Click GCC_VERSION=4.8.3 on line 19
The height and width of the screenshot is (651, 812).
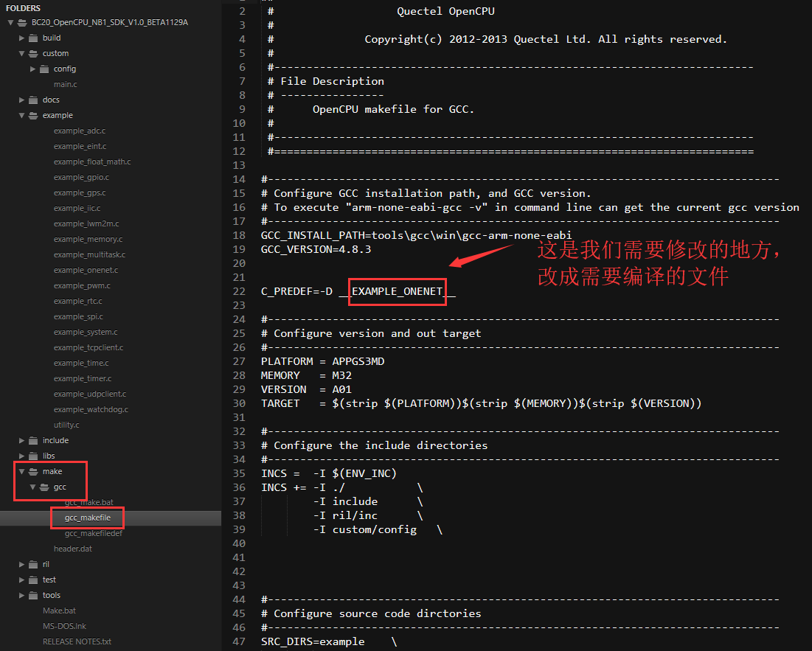tap(316, 249)
